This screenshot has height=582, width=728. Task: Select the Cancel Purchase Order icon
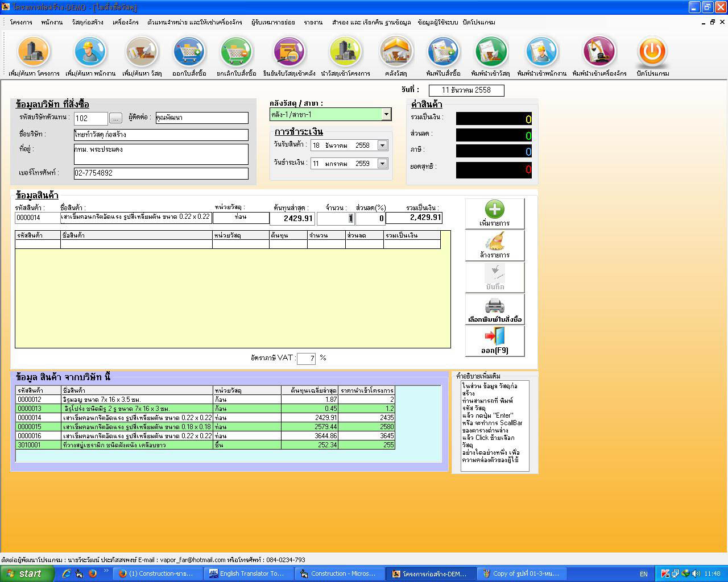click(236, 52)
